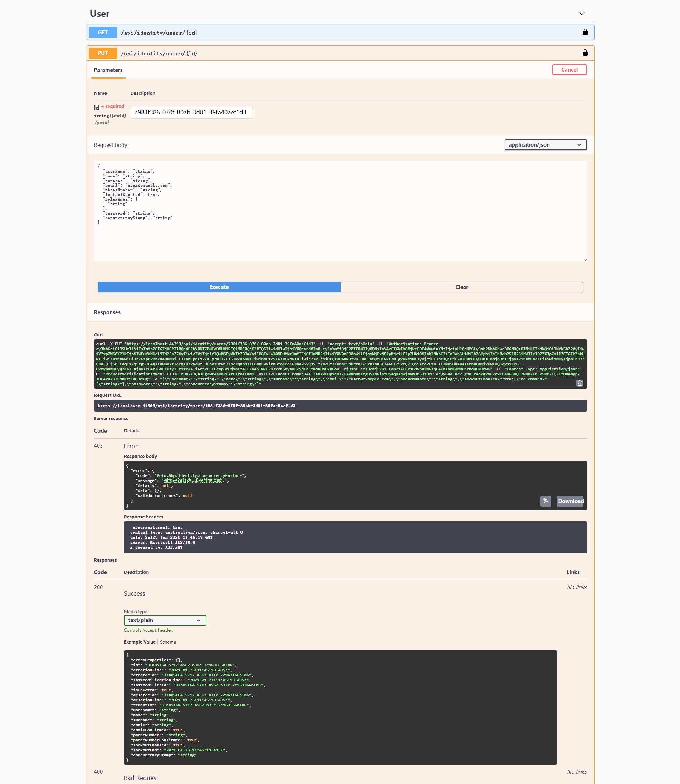Click the GET method badge

tap(102, 32)
